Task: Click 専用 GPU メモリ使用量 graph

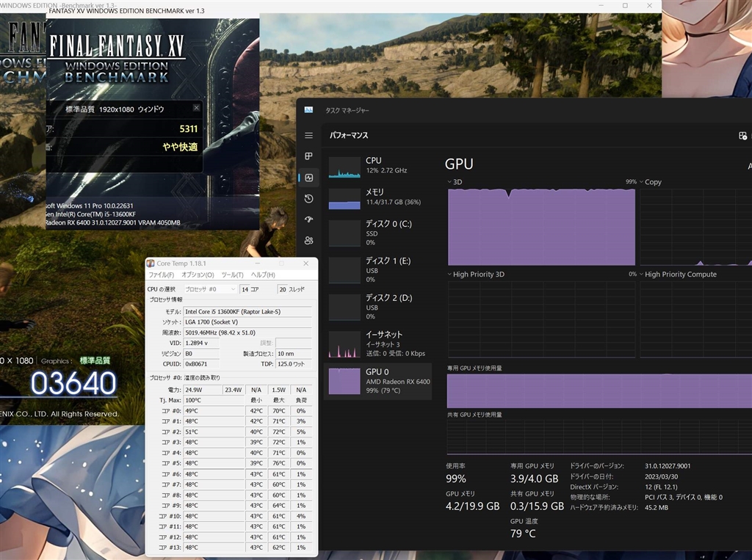Action: click(599, 390)
